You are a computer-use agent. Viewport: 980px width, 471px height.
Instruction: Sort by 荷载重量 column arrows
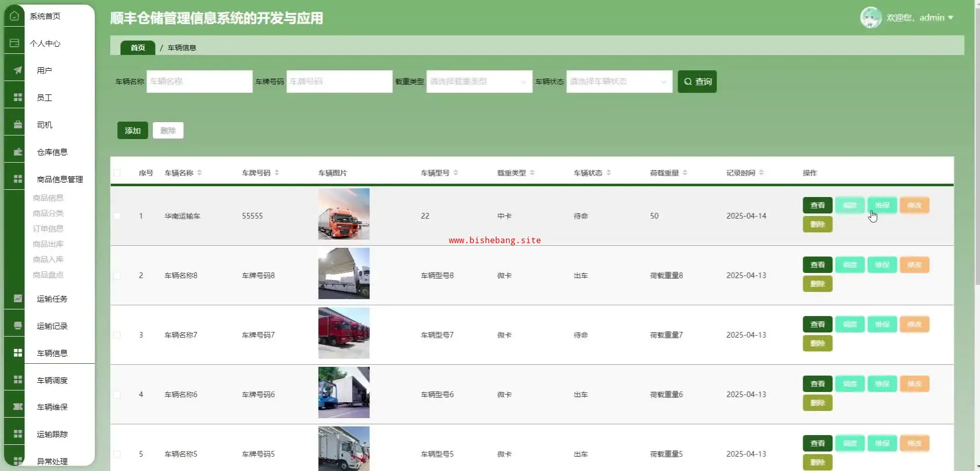(685, 173)
